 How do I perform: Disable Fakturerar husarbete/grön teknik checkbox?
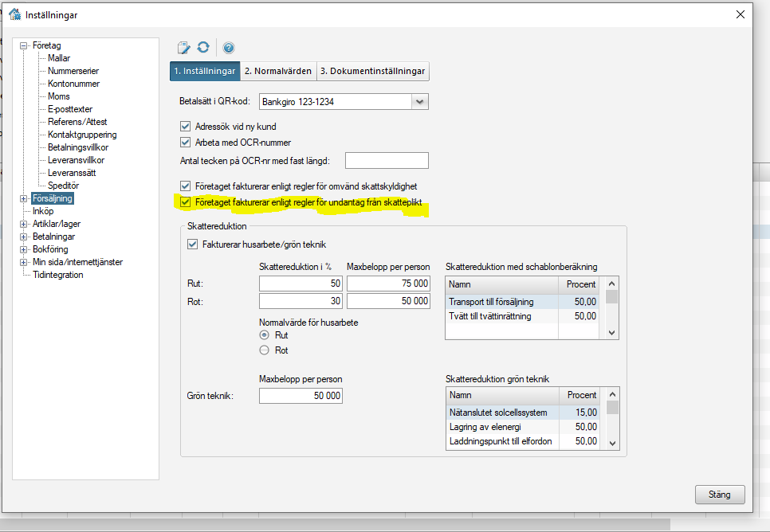tap(192, 244)
